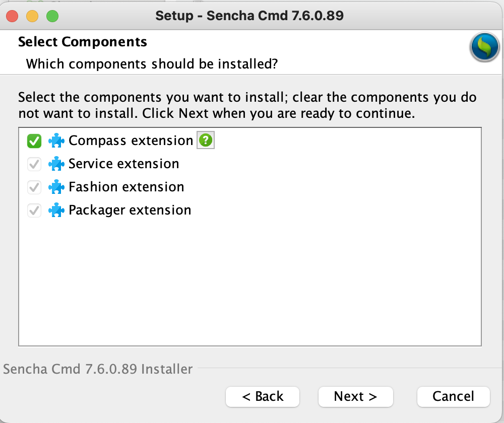Click the Sencha logo icon
The width and height of the screenshot is (504, 423).
point(484,48)
